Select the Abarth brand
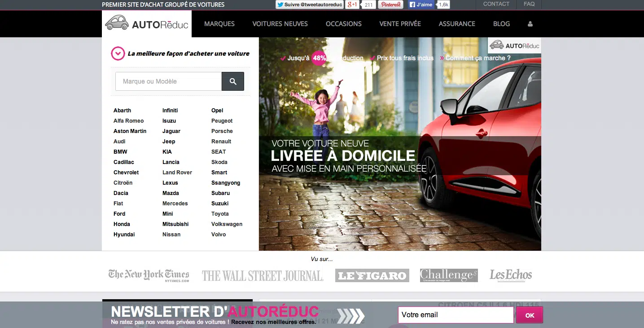Screen dimensions: 644x328 (x=122, y=111)
